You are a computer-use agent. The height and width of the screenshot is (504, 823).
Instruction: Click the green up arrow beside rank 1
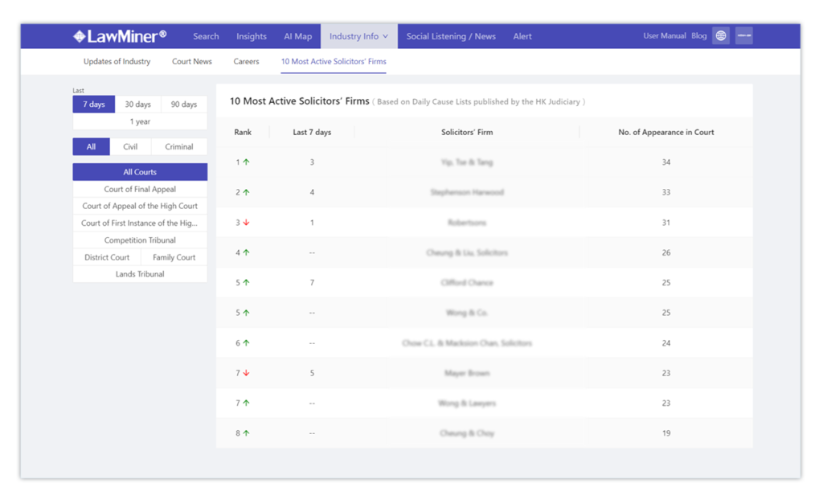246,162
